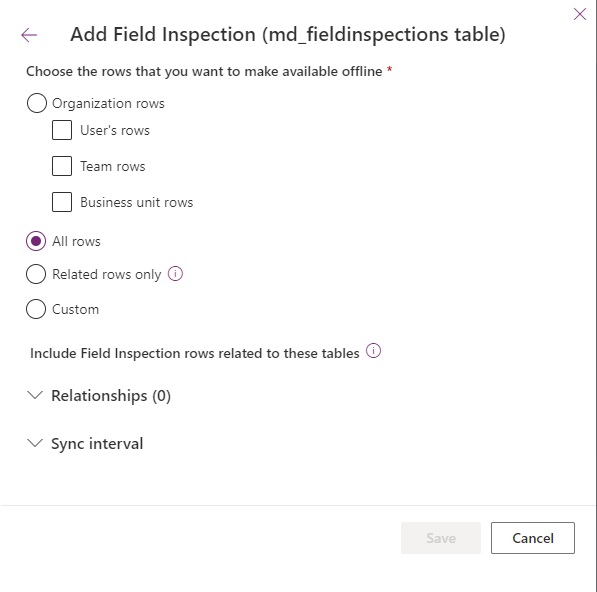Click the Business unit rows label text
Viewport: 597px width, 592px height.
tap(137, 202)
